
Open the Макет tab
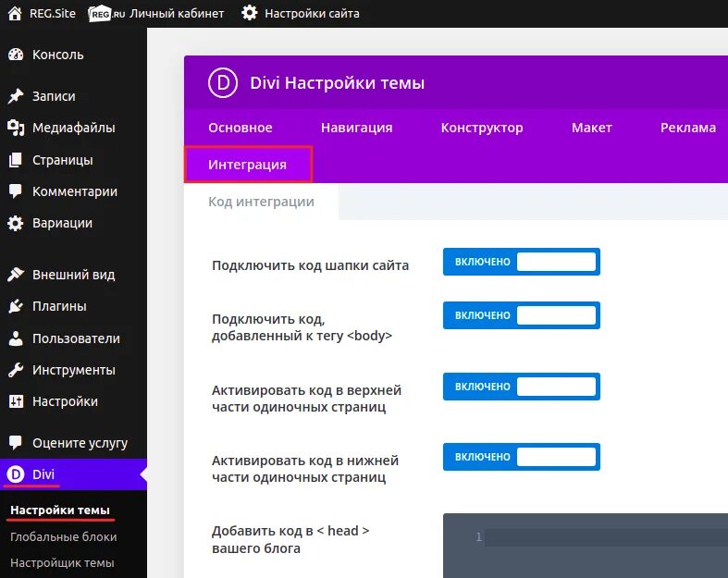[x=591, y=128]
